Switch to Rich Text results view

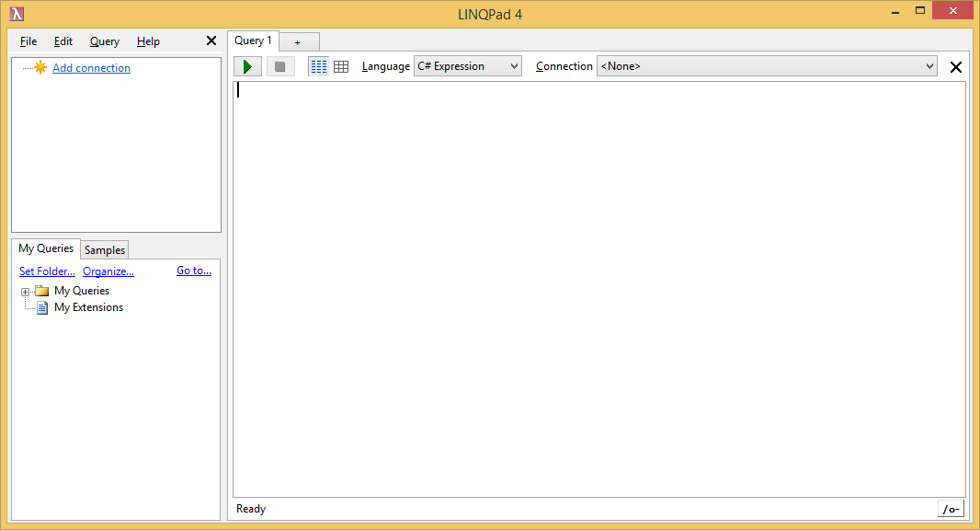click(x=318, y=66)
